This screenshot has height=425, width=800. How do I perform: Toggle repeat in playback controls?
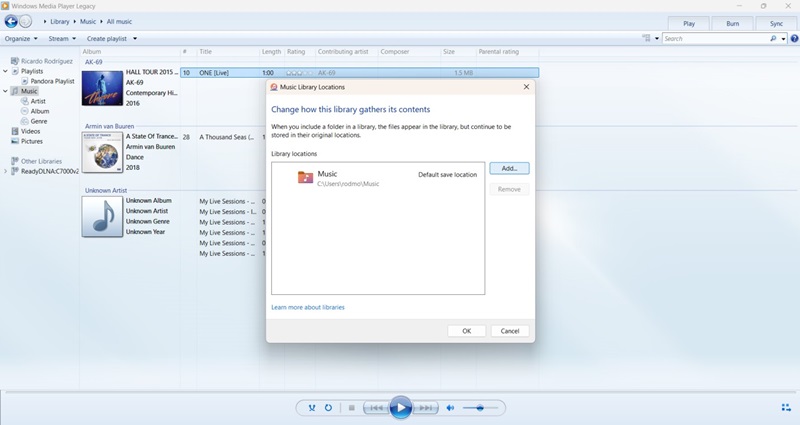tap(328, 408)
